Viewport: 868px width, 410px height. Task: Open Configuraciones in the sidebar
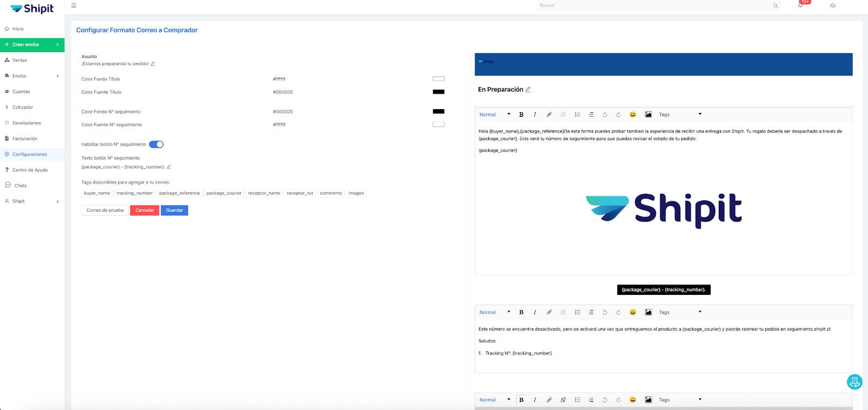tap(30, 154)
